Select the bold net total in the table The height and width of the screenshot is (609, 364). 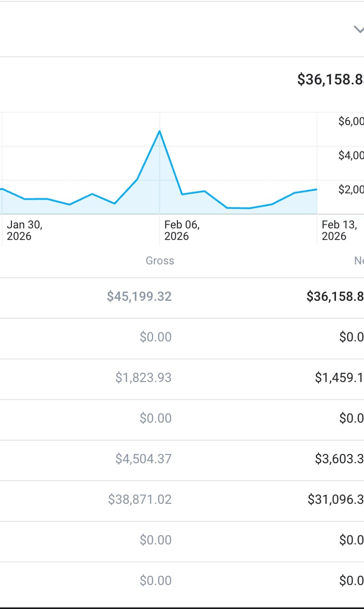coord(335,297)
